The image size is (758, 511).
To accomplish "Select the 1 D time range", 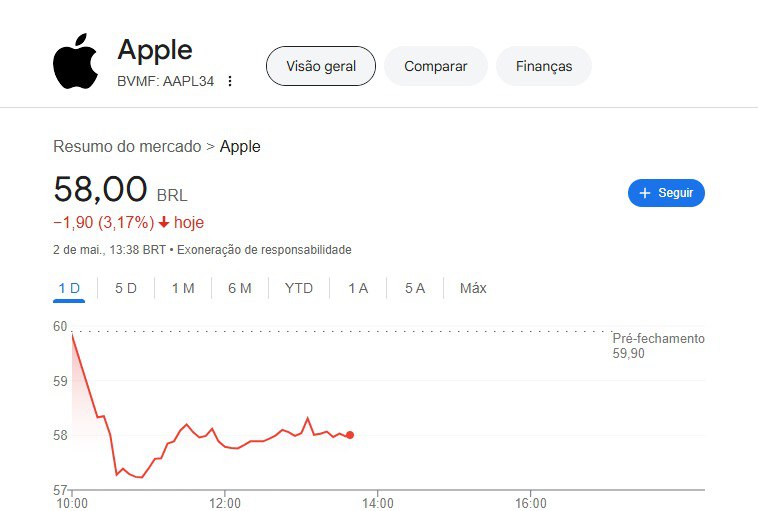I will pos(69,289).
